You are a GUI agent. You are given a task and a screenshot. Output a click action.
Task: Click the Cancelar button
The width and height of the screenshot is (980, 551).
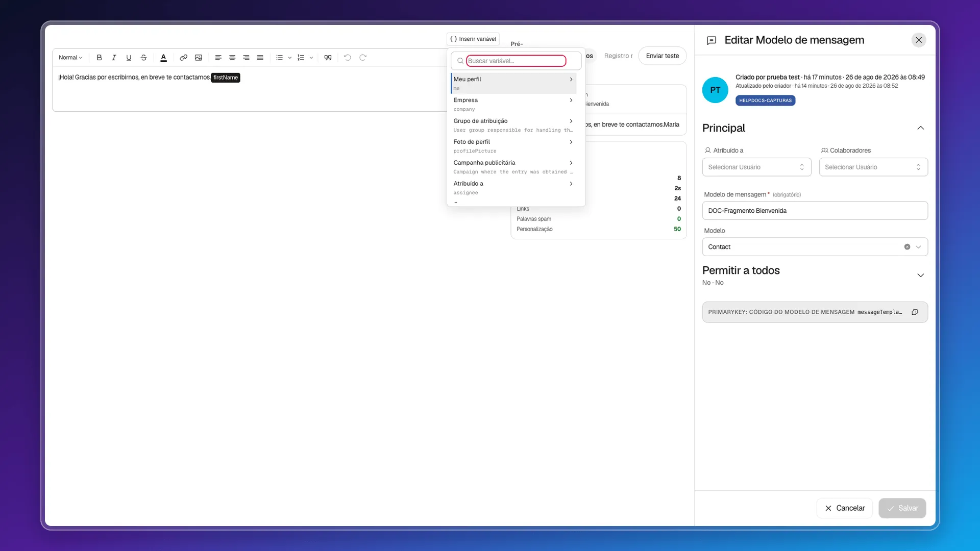click(x=845, y=508)
